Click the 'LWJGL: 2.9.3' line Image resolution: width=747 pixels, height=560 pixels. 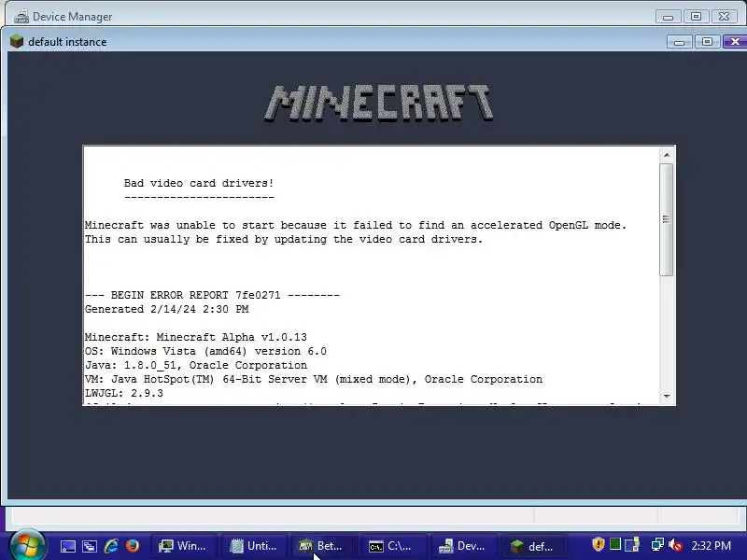point(124,393)
